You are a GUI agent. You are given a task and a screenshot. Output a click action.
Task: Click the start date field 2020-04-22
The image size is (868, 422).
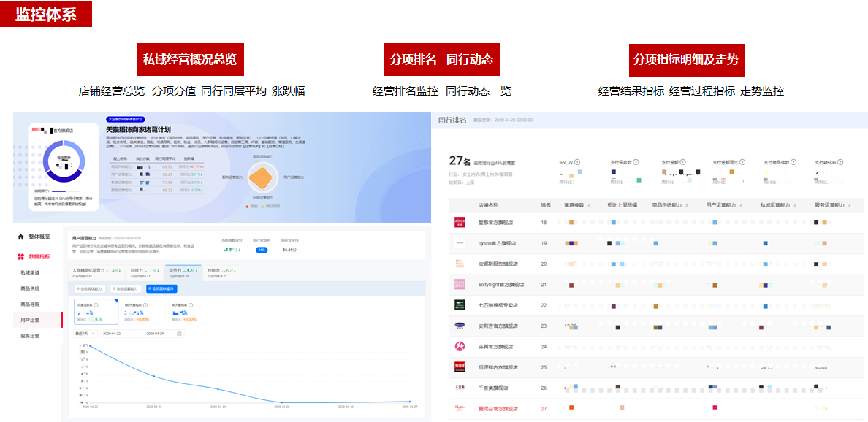(113, 334)
